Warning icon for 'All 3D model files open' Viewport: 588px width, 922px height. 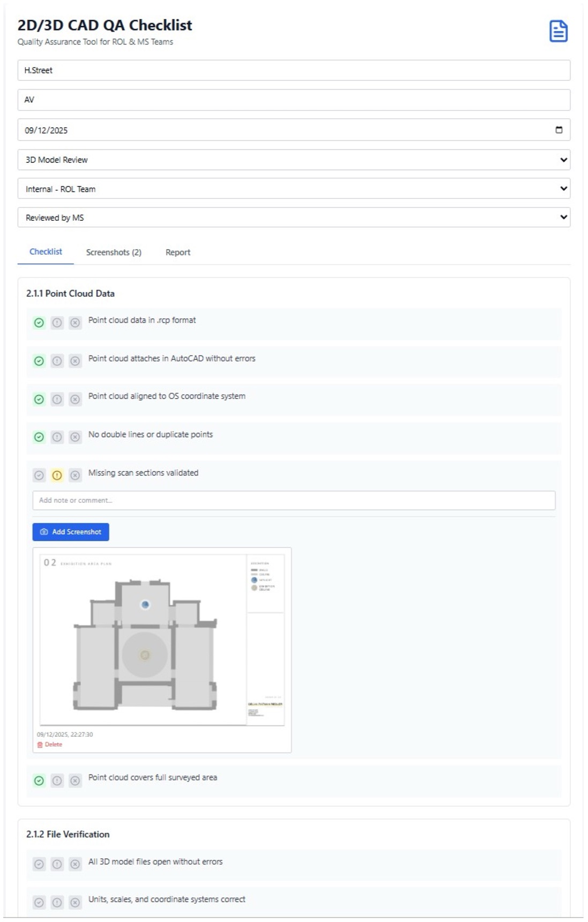tap(57, 864)
